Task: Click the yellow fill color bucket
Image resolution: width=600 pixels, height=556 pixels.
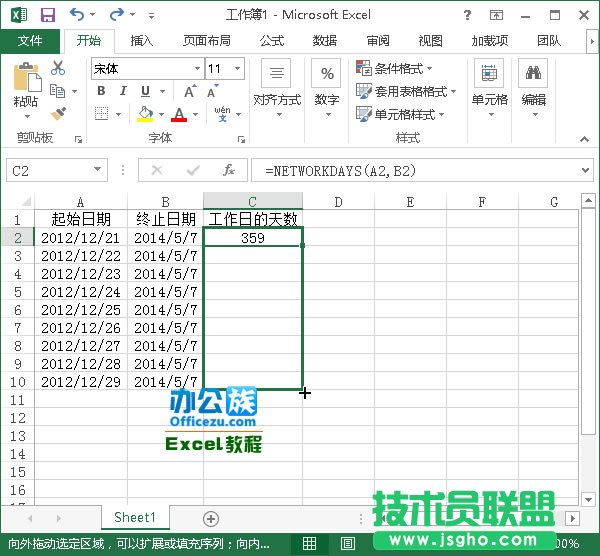Action: 146,114
